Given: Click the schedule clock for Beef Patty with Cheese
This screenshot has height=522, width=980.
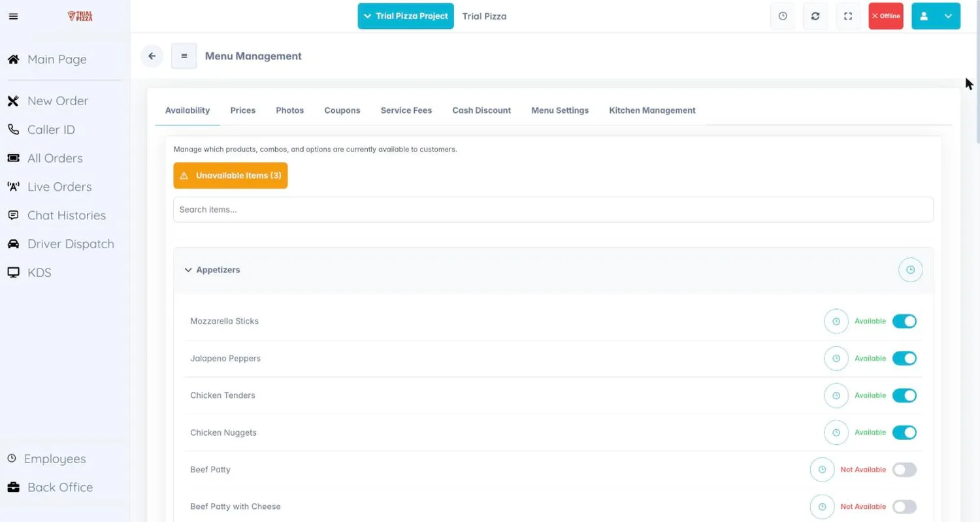Looking at the screenshot, I should (822, 506).
